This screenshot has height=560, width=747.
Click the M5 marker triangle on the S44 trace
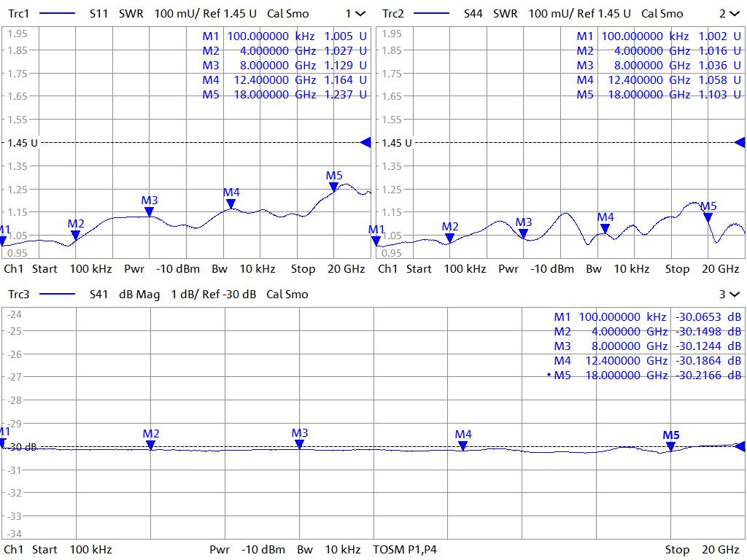pos(708,217)
